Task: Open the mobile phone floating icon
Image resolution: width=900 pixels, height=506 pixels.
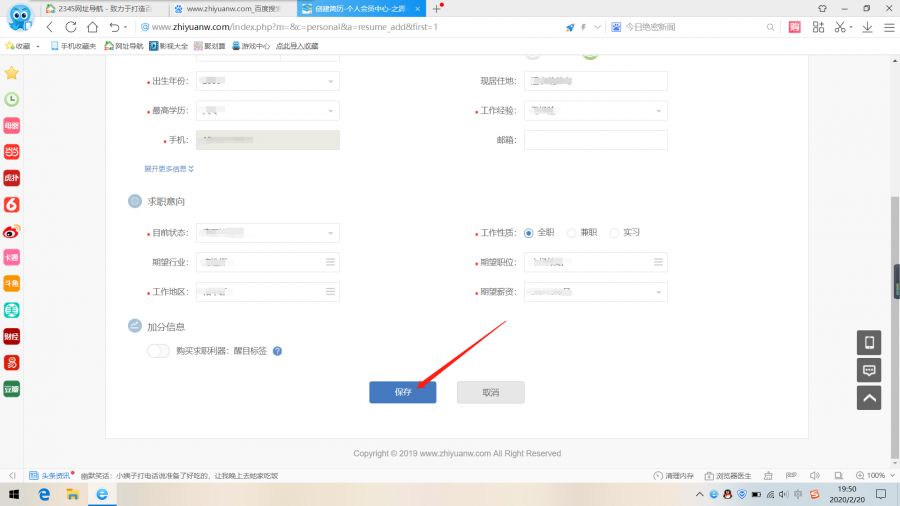Action: click(869, 343)
